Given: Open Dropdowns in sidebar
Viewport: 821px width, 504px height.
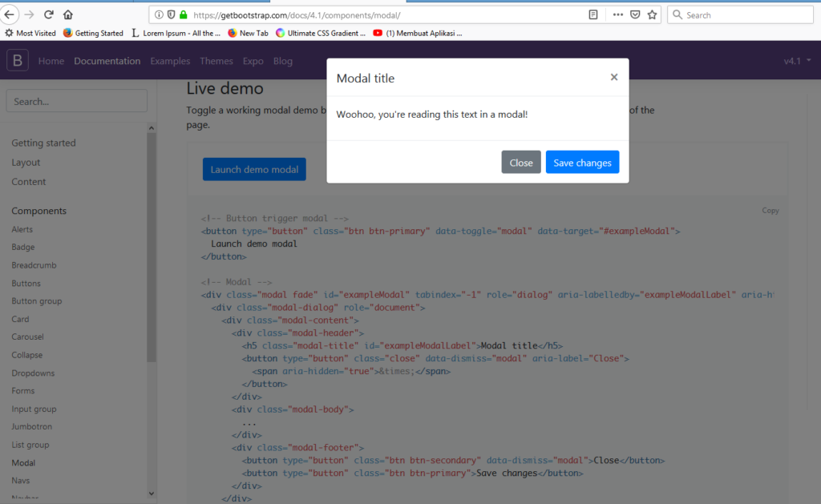Looking at the screenshot, I should [x=33, y=373].
